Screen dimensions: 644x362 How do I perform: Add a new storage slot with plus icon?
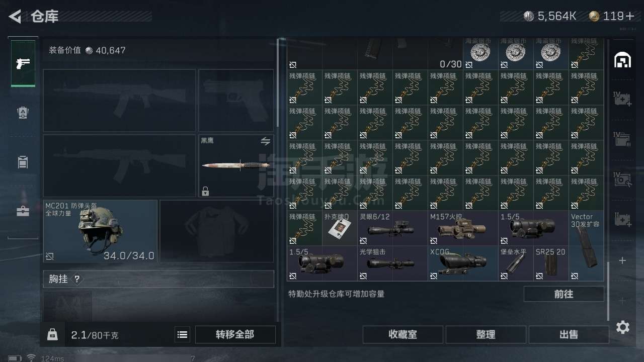[x=622, y=260]
